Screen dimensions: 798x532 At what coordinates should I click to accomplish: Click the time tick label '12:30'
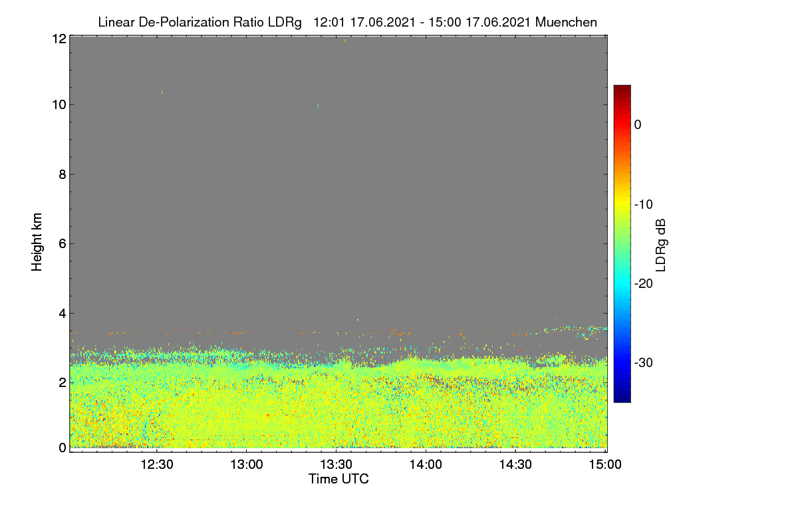coord(157,465)
